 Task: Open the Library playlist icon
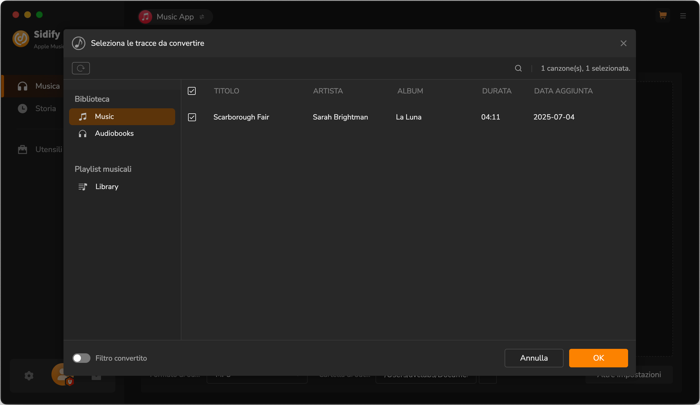pyautogui.click(x=83, y=187)
